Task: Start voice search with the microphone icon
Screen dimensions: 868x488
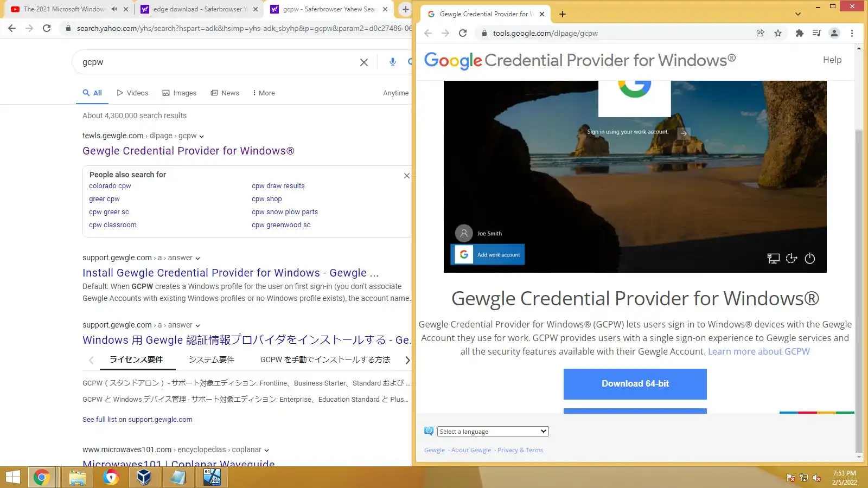Action: [393, 62]
